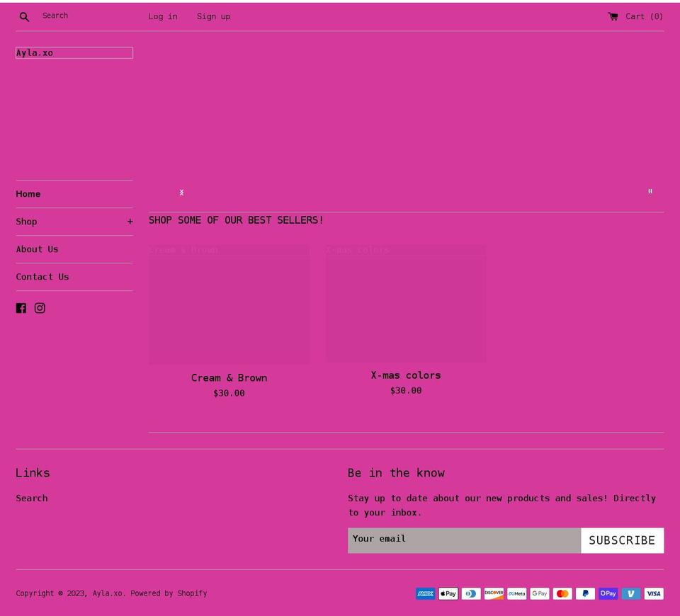Screen dimensions: 680x616
Task: Click the Discover payment icon
Action: [494, 594]
